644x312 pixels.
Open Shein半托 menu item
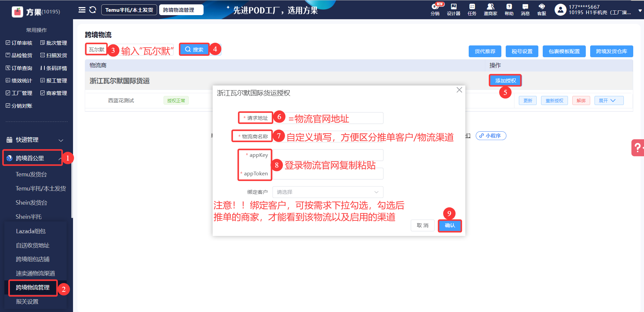tap(29, 217)
